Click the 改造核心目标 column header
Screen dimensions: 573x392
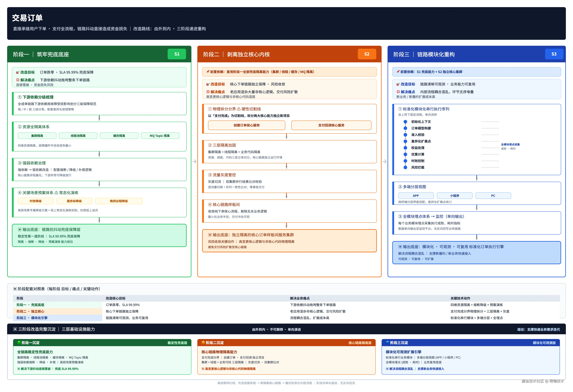coord(116,298)
